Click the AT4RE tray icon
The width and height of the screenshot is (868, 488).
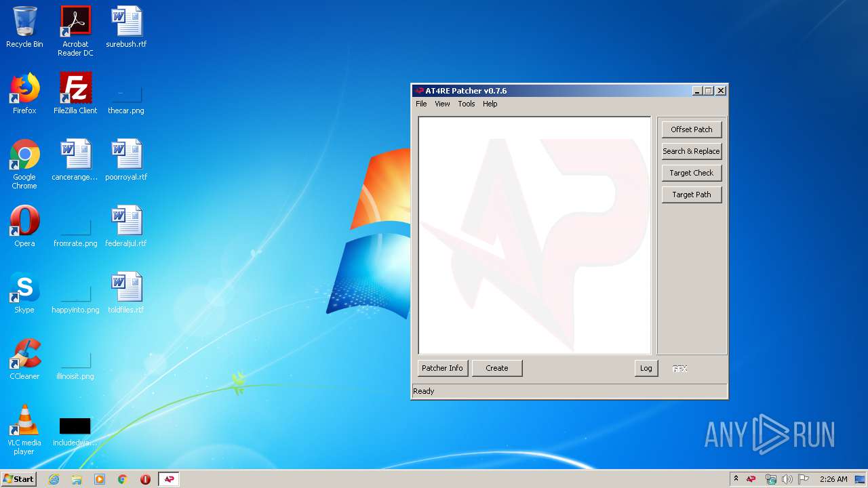click(751, 479)
